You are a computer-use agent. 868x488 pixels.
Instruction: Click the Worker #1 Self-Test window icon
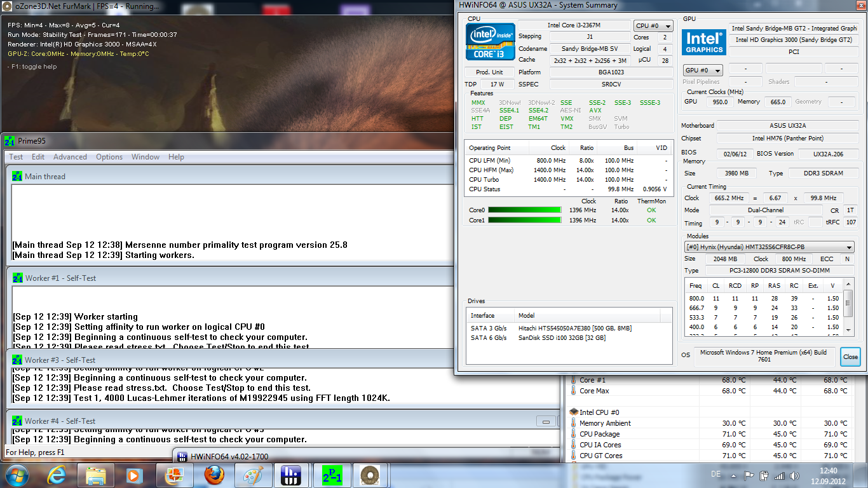coord(18,278)
